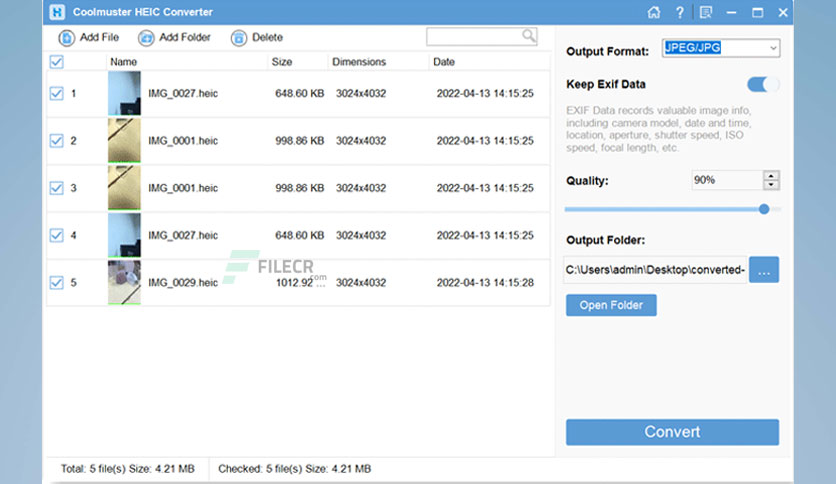Screen dimensions: 836x484
Task: Close the HEIC Converter window
Action: 783,12
